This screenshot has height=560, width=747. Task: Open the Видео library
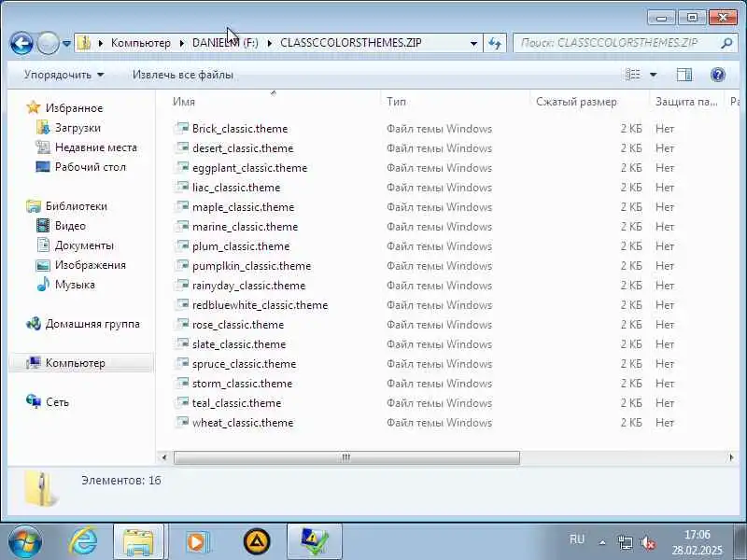coord(70,226)
